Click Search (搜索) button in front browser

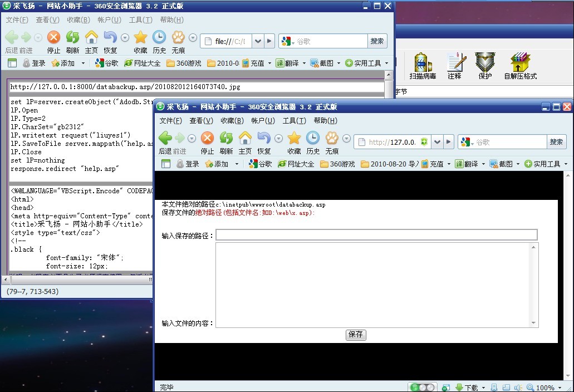[556, 142]
